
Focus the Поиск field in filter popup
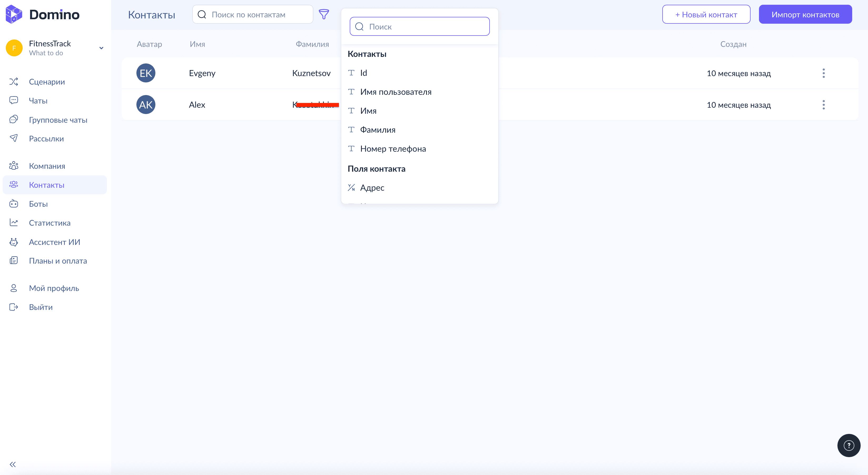(420, 27)
